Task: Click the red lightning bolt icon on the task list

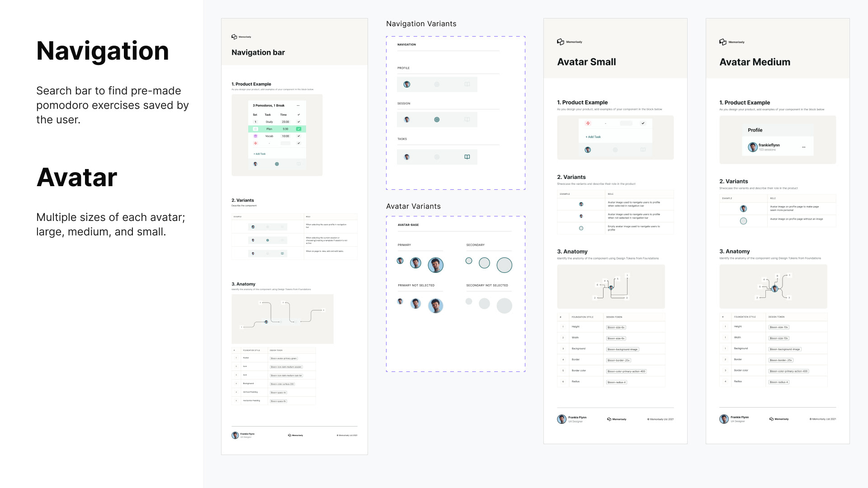Action: (255, 143)
